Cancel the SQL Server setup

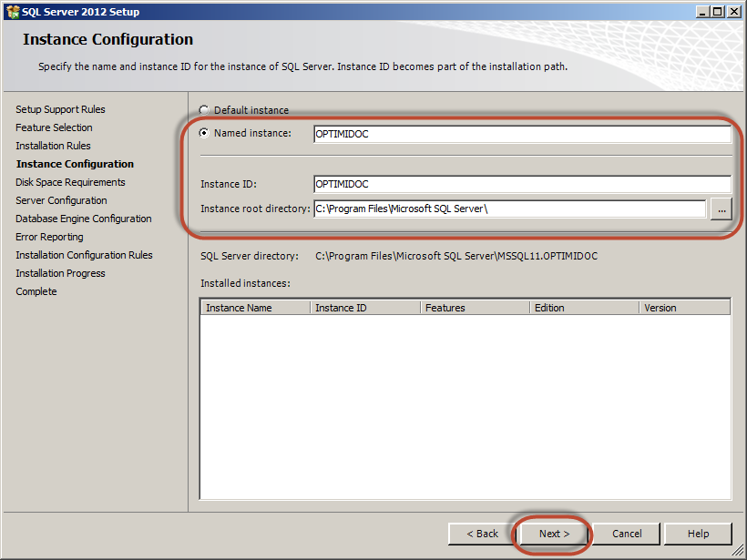point(627,534)
